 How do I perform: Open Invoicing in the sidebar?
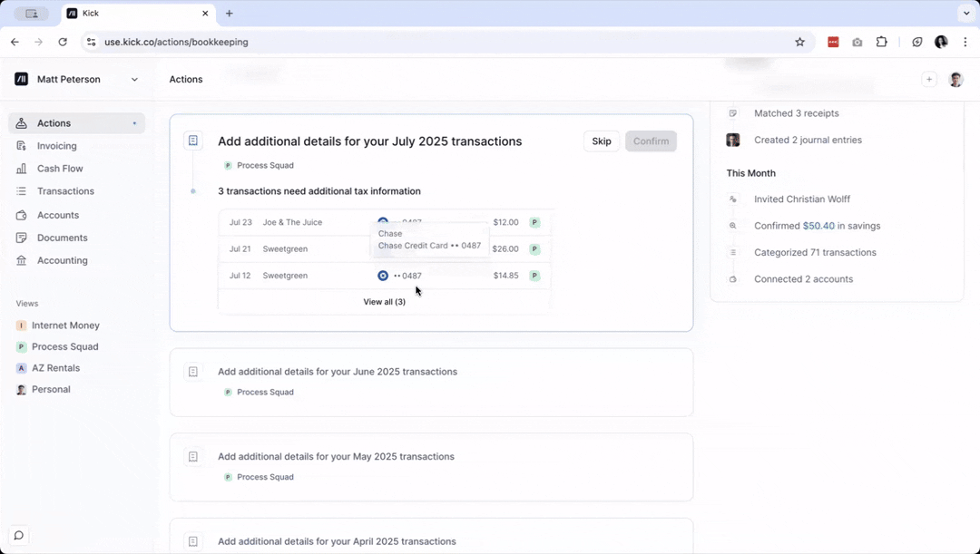point(56,146)
